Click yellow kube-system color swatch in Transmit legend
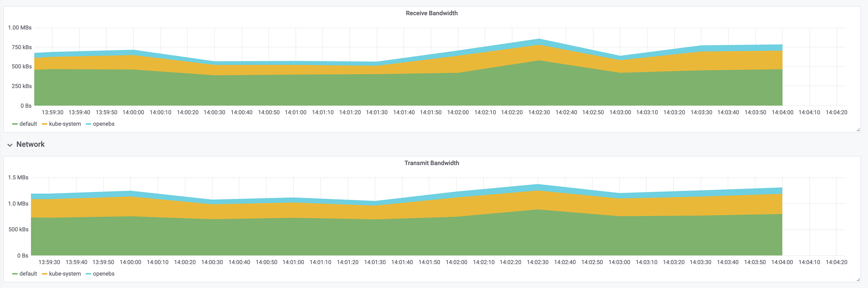The width and height of the screenshot is (868, 288). (44, 274)
